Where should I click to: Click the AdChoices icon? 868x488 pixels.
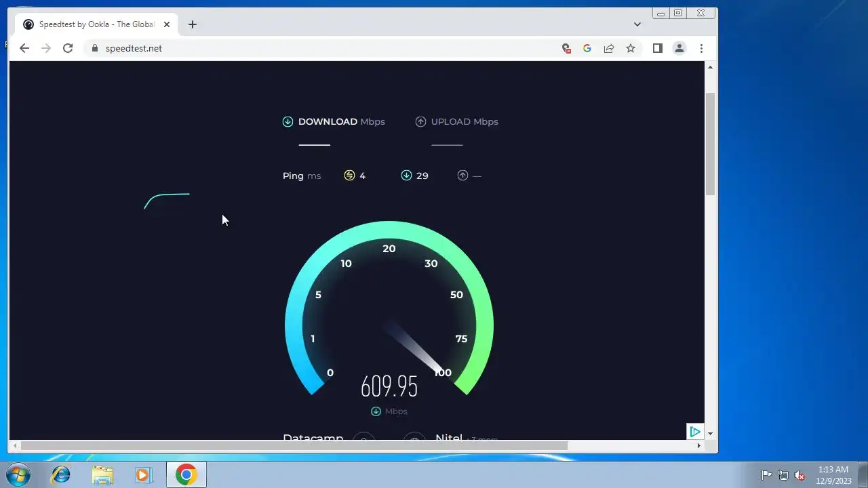coord(694,432)
